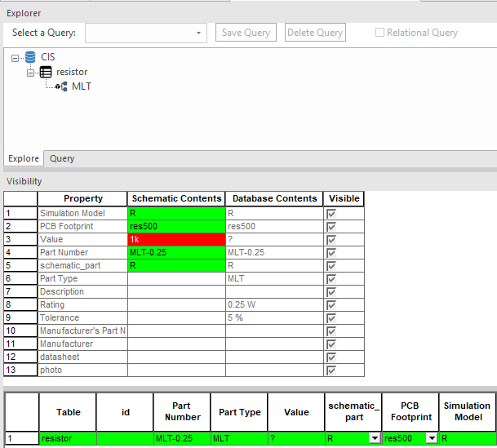This screenshot has width=497, height=448.
Task: Open the PCB Footprint dropdown arrow in results row
Action: click(x=432, y=438)
